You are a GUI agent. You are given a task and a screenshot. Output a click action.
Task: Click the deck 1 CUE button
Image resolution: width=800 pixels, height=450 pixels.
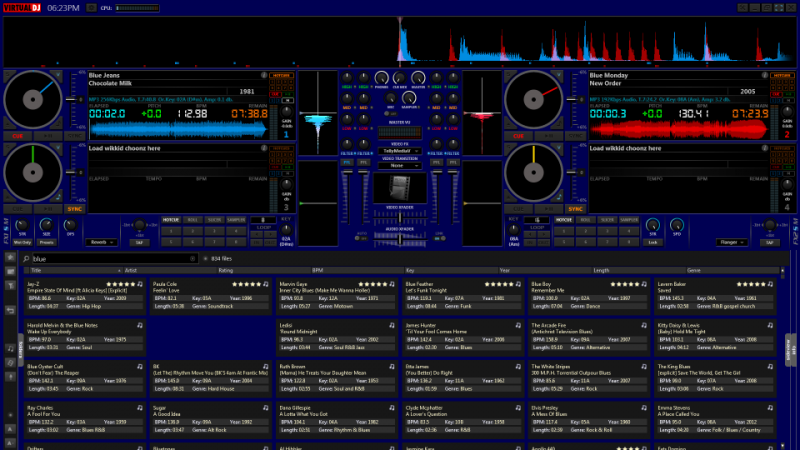pos(18,136)
